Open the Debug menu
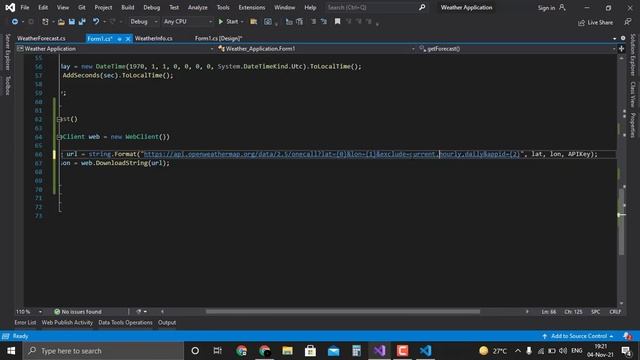Image resolution: width=640 pixels, height=360 pixels. 152,7
